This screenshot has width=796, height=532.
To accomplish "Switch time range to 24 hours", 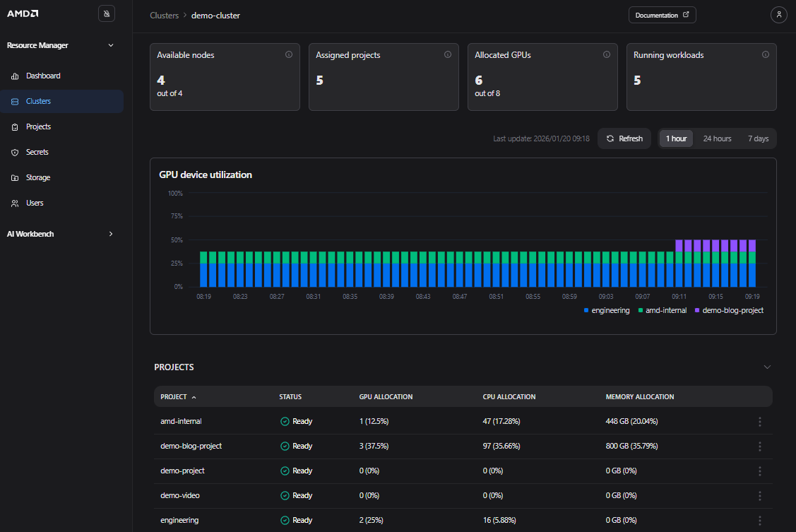I will [x=717, y=138].
